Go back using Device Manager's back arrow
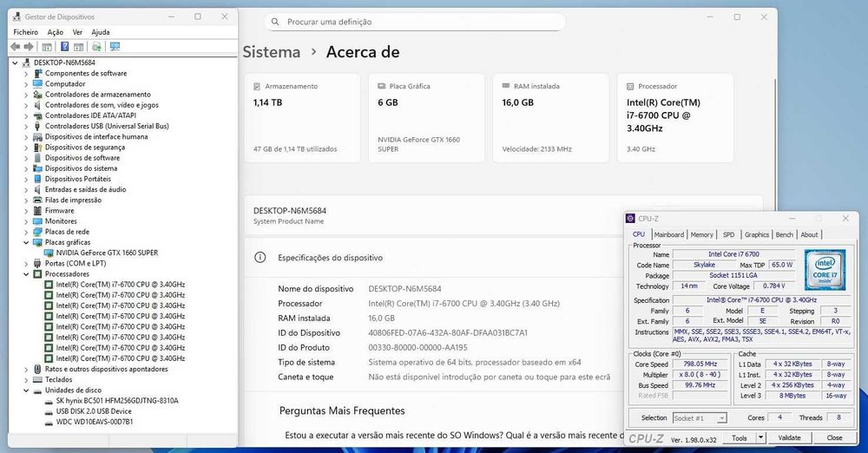 [x=15, y=47]
